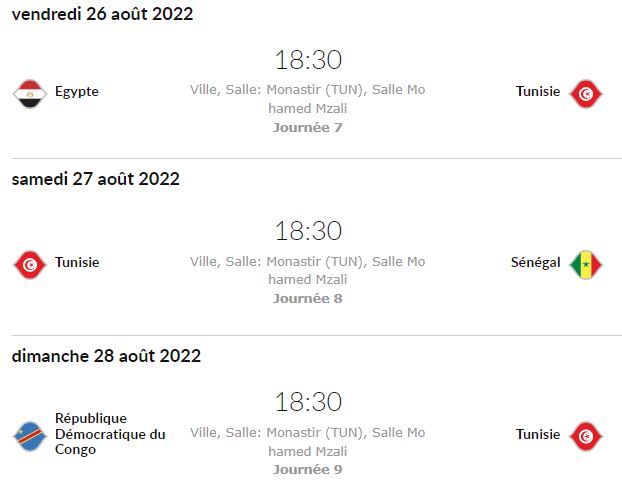The height and width of the screenshot is (491, 622).
Task: Select the 18:30 time of Journée 9
Action: point(308,402)
